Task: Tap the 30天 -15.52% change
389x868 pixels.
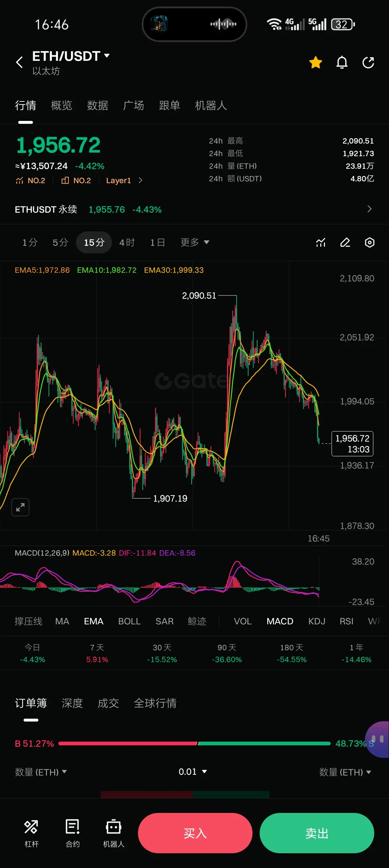Action: pyautogui.click(x=162, y=654)
